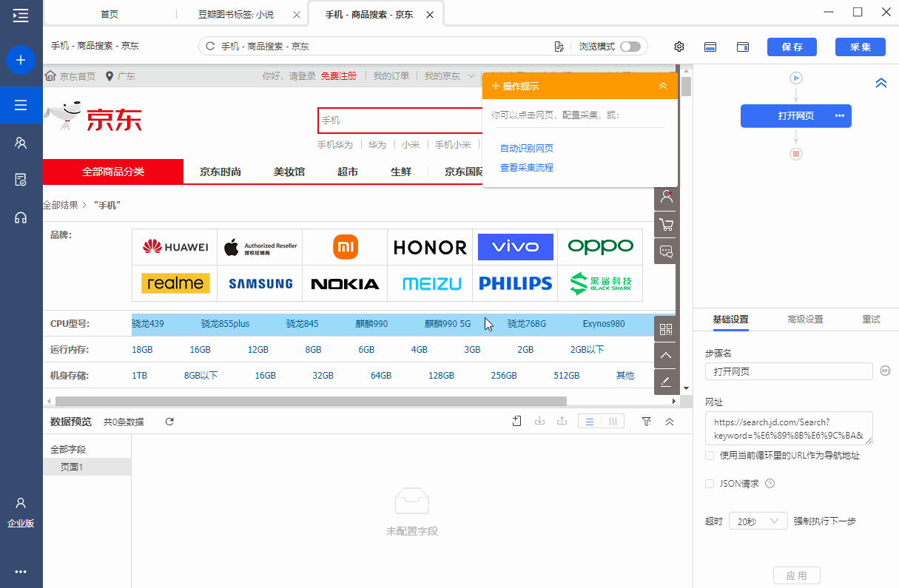
Task: Open the document checklist icon in the sidebar
Action: (21, 180)
